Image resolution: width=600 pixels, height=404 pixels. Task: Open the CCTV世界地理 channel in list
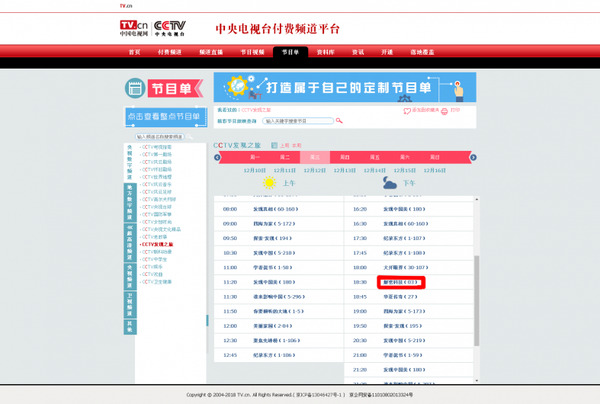157,177
